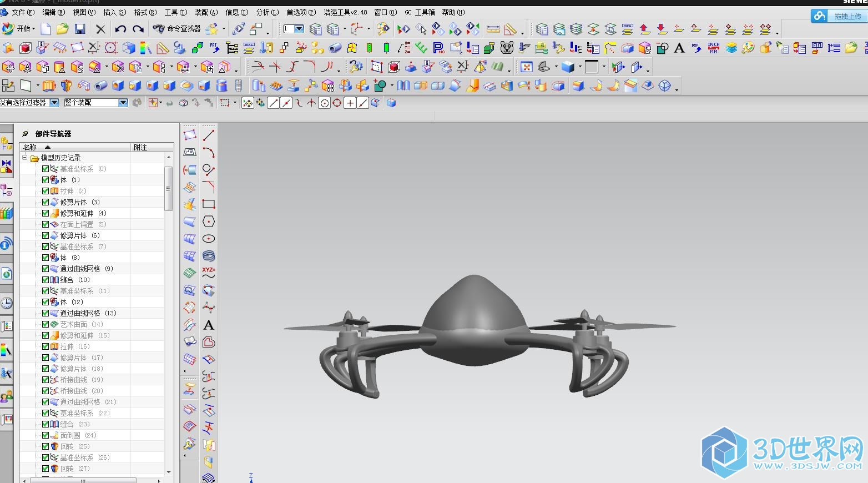Sort by the 名称 column header
The image size is (868, 483).
tap(75, 147)
